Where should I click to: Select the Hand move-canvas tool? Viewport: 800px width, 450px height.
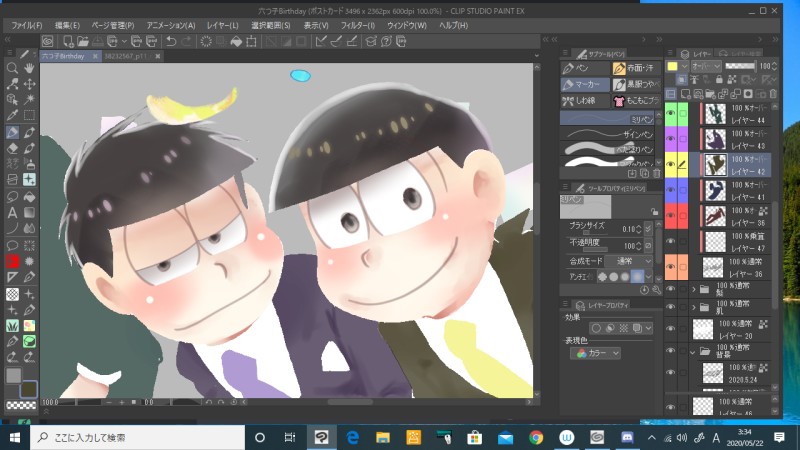click(29, 68)
